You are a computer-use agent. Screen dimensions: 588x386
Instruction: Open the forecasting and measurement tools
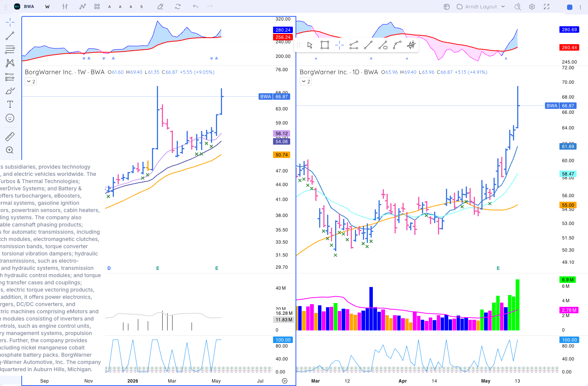pyautogui.click(x=10, y=77)
